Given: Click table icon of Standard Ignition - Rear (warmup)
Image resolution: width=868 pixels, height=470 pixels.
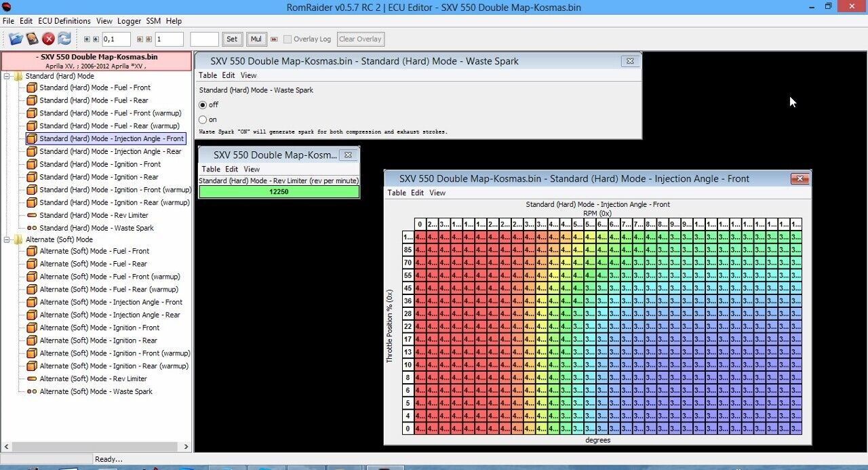Looking at the screenshot, I should tap(32, 202).
